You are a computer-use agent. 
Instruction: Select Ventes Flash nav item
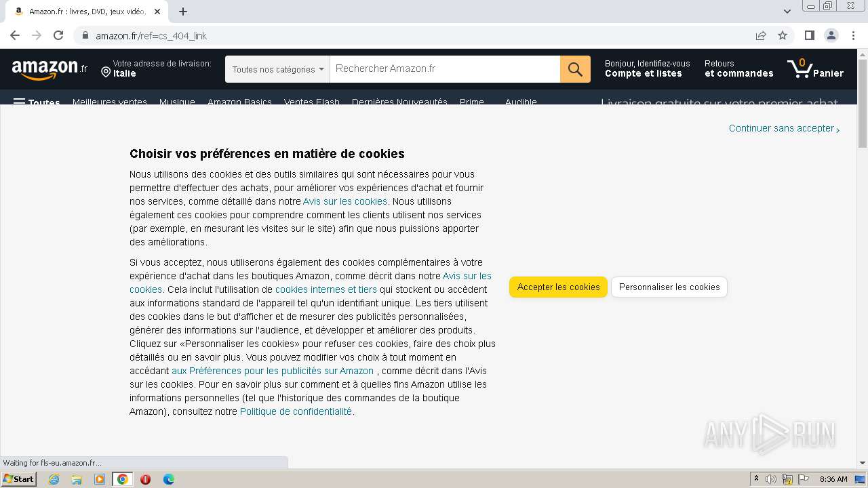312,102
